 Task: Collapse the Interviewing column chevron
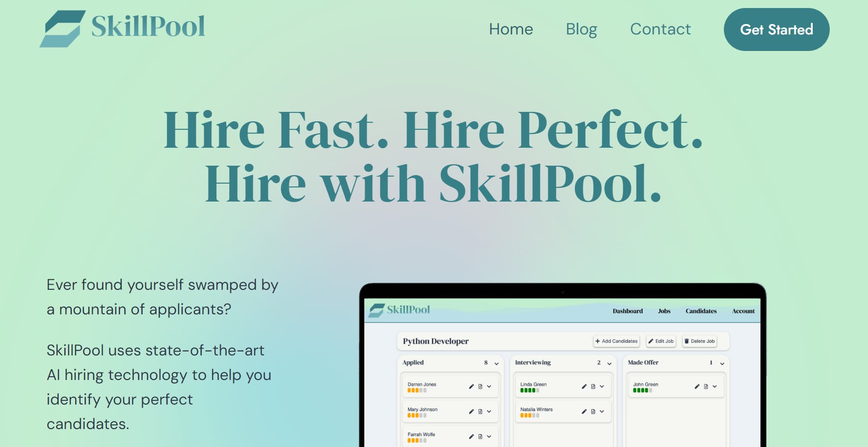pyautogui.click(x=610, y=363)
